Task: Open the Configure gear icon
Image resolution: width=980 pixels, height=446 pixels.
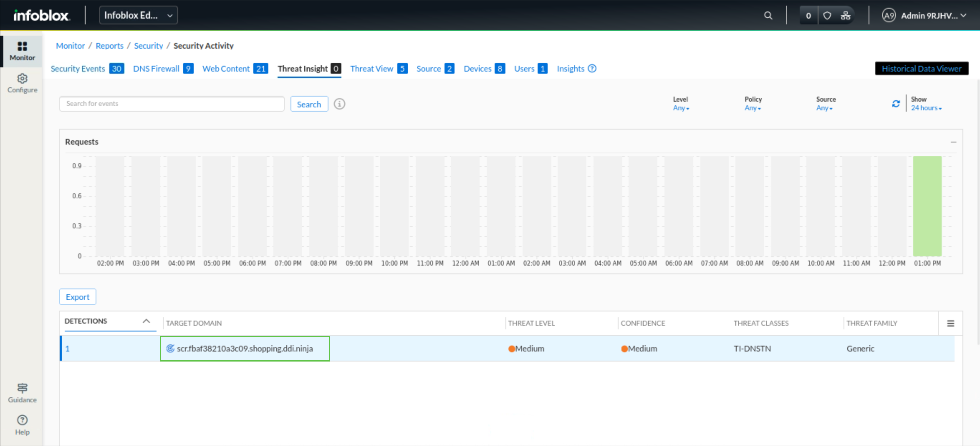Action: [x=22, y=79]
